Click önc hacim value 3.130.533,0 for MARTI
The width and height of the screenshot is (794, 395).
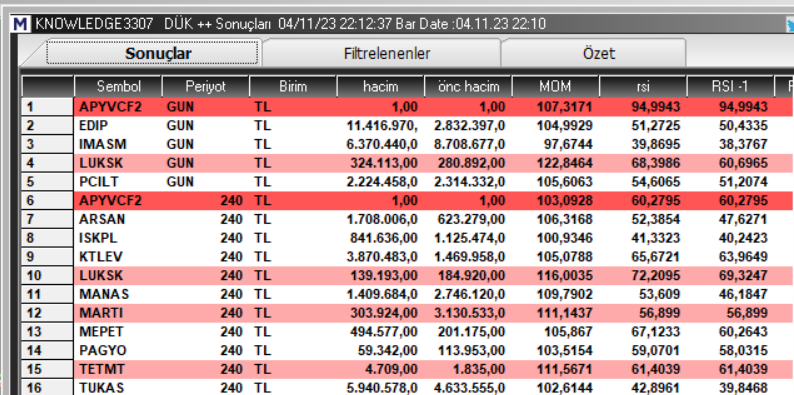pos(469,313)
